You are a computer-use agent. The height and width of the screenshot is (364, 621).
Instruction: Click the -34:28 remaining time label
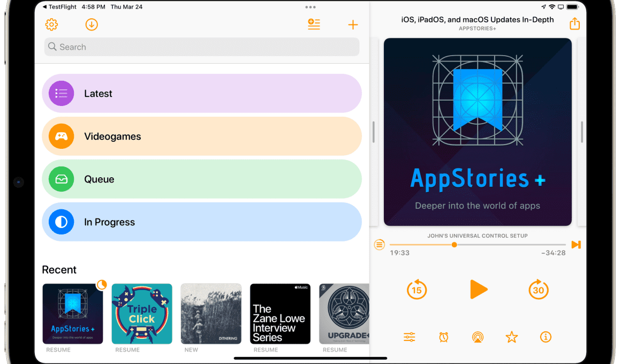(553, 253)
